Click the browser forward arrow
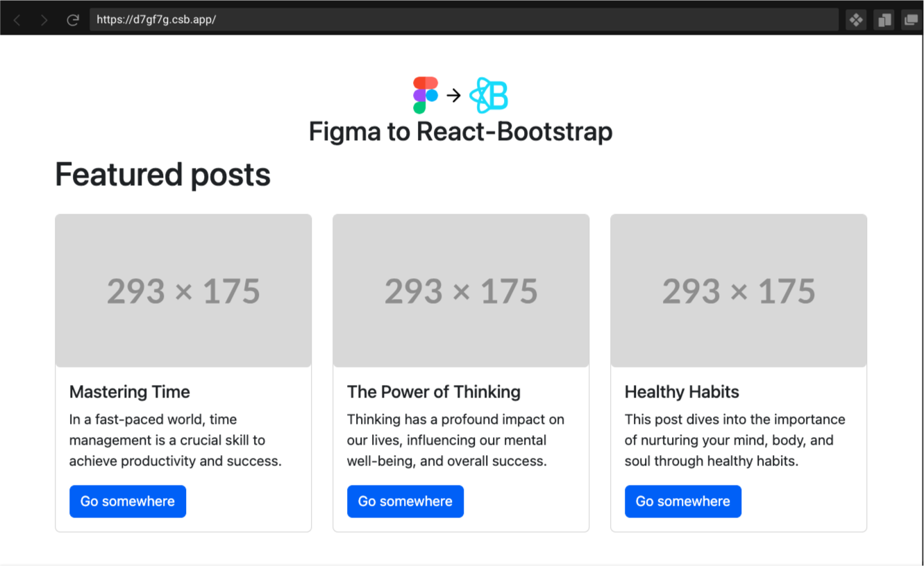This screenshot has height=566, width=924. click(44, 20)
